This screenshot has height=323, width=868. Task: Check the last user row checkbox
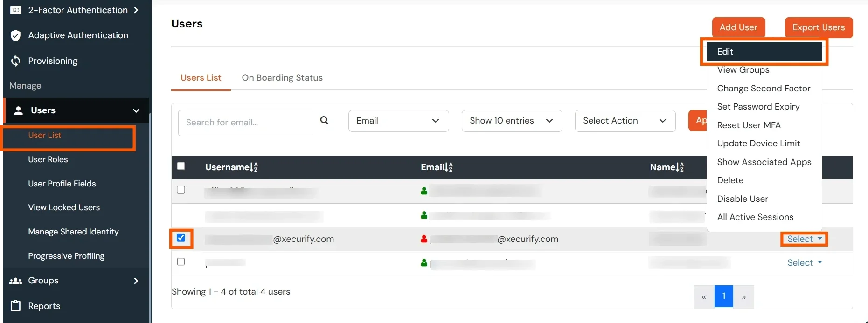(181, 261)
